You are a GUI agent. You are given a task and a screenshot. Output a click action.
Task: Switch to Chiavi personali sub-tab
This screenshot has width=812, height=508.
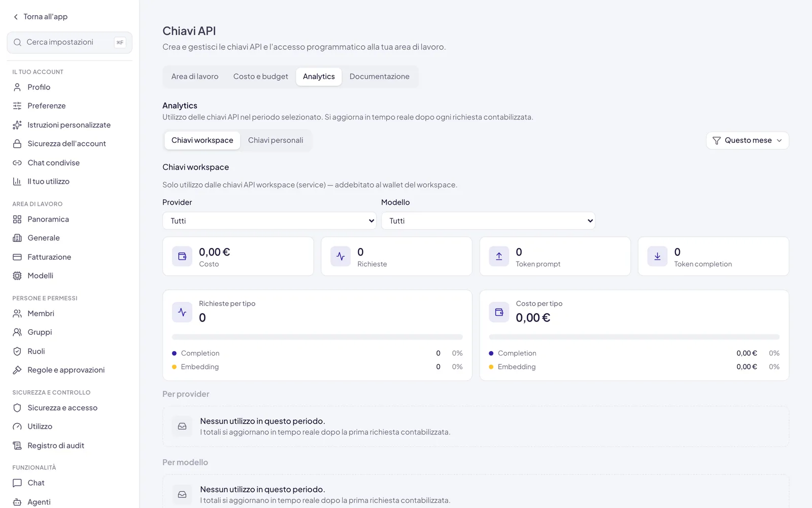point(276,140)
